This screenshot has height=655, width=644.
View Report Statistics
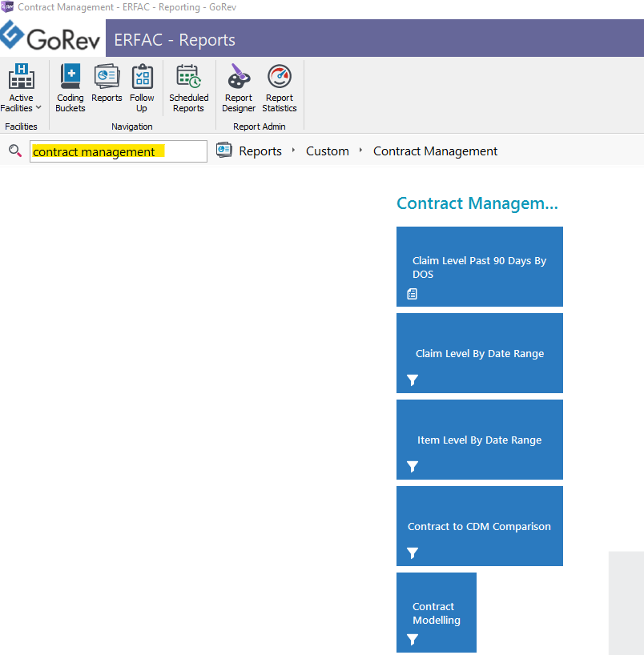coord(280,88)
